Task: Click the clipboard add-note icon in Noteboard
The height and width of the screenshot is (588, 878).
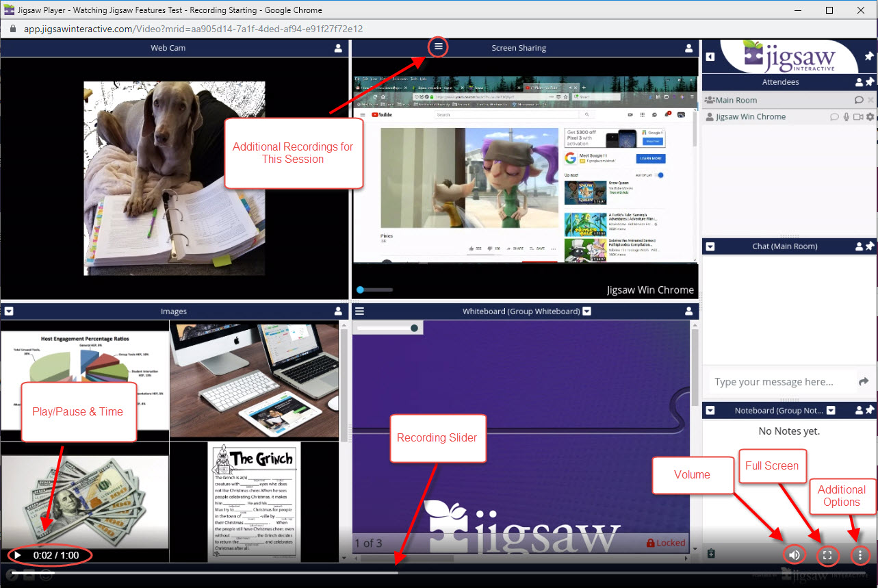Action: click(x=710, y=553)
